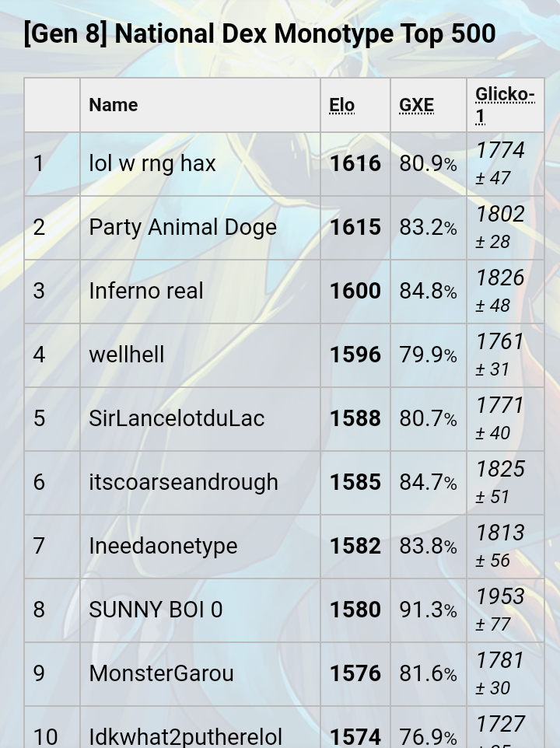Click the Glicko-1 column header

click(x=505, y=106)
